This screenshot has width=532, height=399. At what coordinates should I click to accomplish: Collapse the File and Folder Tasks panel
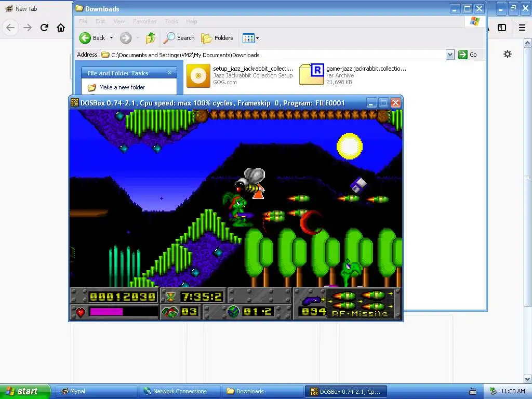coord(170,73)
